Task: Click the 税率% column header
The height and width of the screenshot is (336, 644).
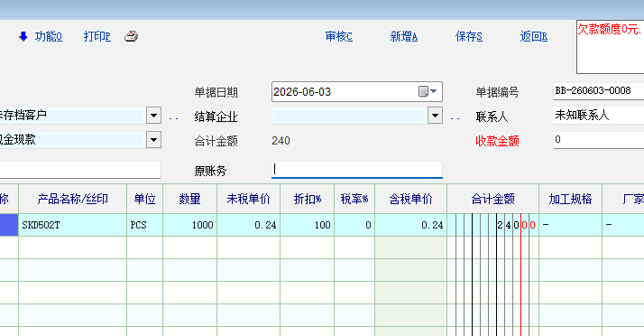Action: (x=354, y=199)
